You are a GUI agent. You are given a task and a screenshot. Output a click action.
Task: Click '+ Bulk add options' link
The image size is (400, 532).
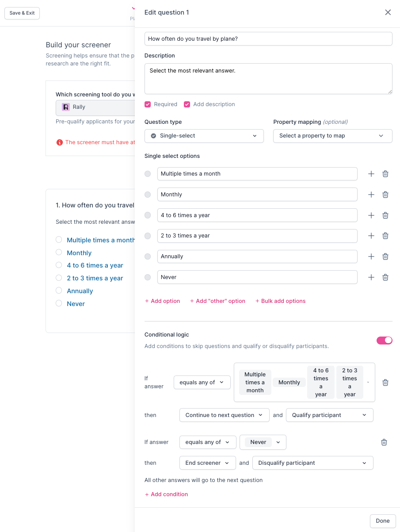[x=280, y=301]
